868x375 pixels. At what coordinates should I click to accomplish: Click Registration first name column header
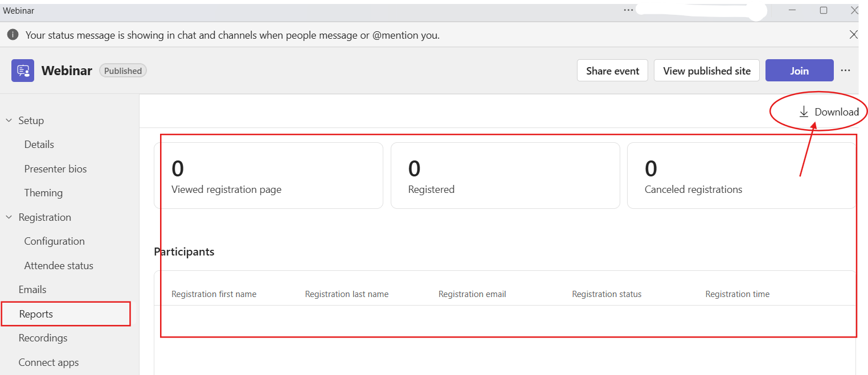(x=214, y=294)
